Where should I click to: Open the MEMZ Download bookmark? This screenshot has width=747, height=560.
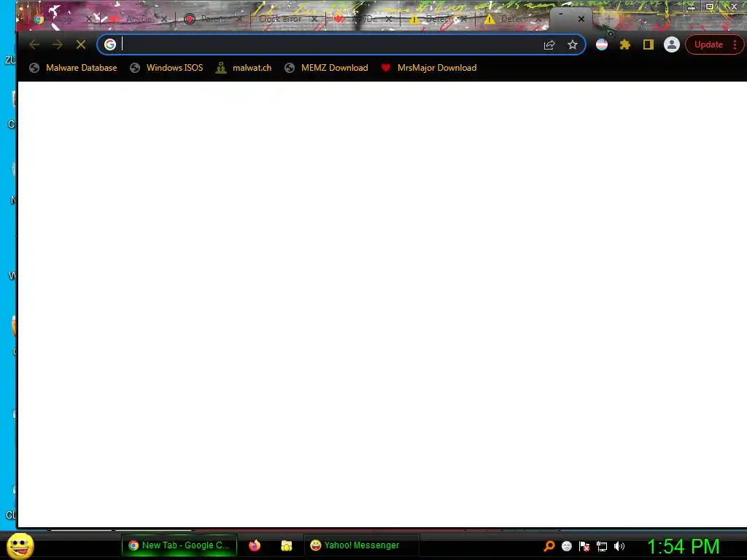(326, 68)
